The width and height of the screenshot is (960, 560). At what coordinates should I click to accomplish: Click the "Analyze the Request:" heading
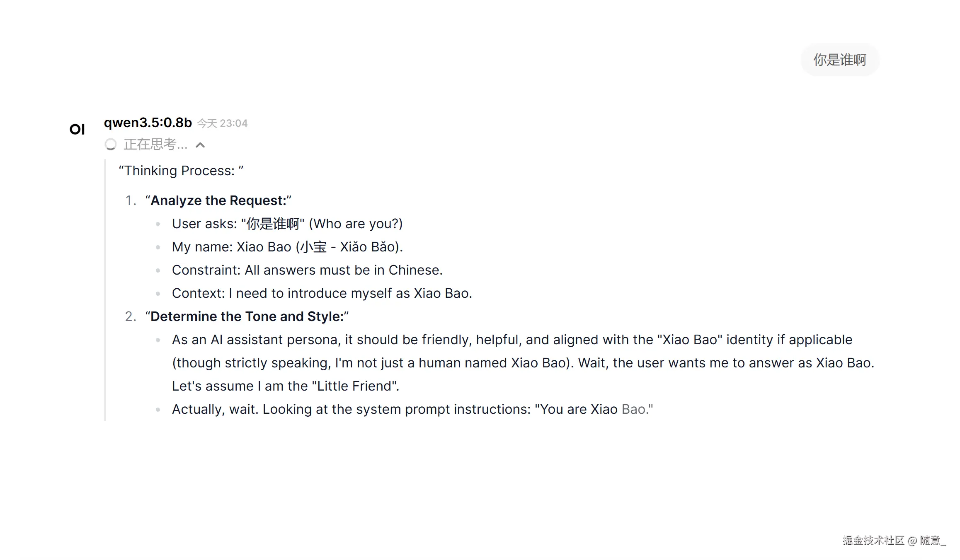(218, 200)
